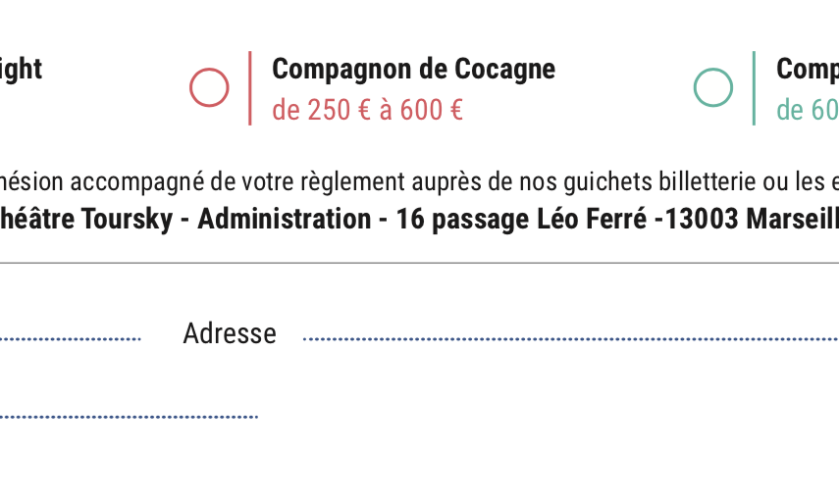Click the green vertical separator bar
Viewport: 839px width, 504px height.
754,88
